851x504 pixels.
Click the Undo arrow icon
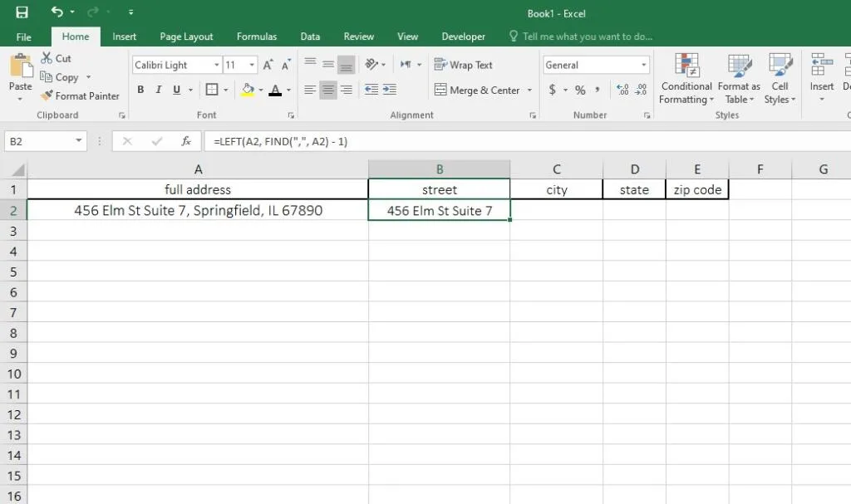pos(57,12)
